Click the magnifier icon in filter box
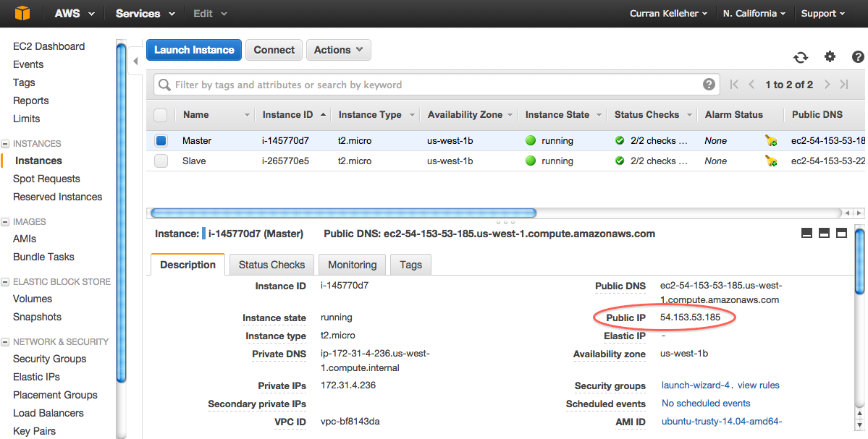 click(164, 85)
